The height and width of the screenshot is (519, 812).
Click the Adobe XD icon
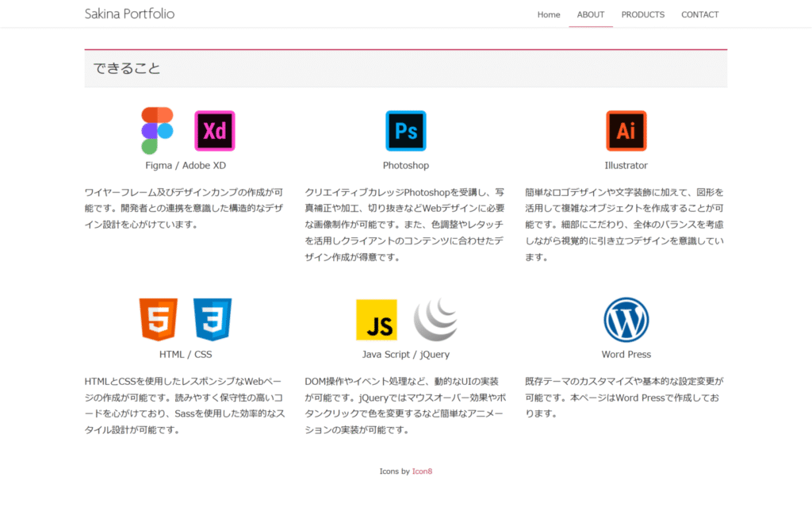coord(214,131)
